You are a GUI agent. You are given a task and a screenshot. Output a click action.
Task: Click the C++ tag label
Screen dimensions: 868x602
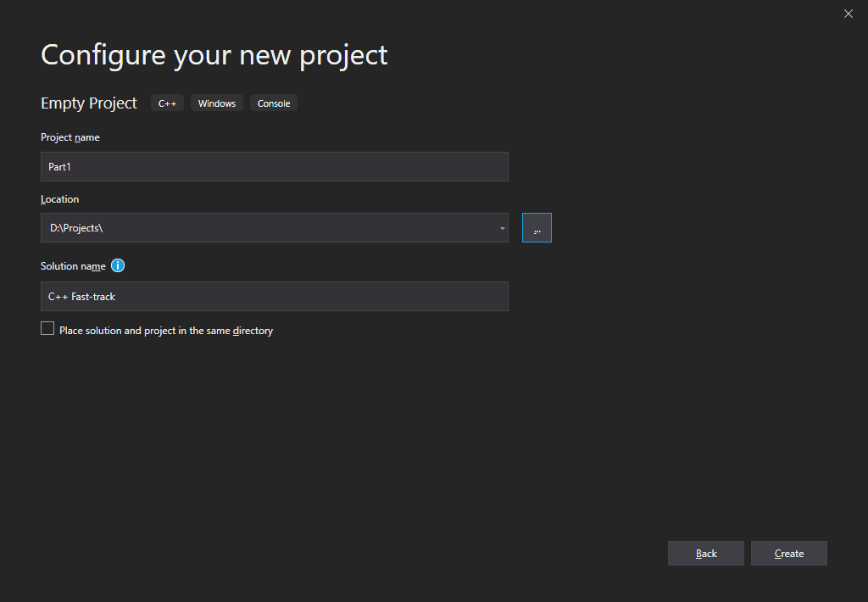(x=167, y=103)
